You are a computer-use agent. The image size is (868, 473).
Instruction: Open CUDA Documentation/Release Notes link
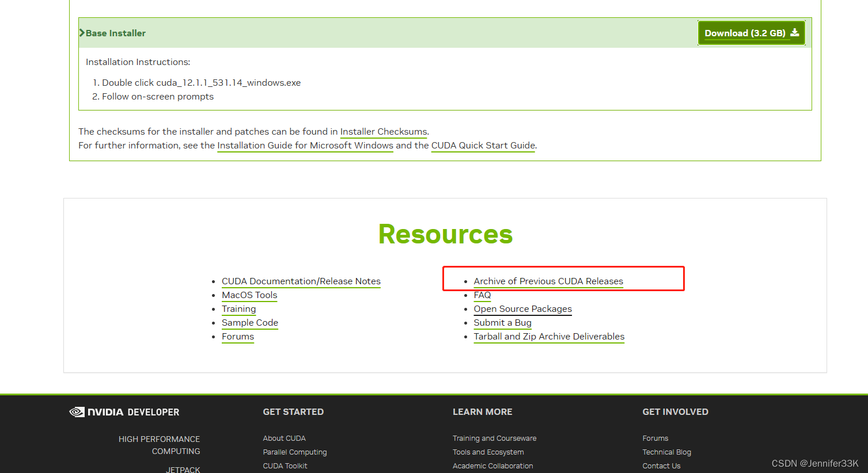tap(301, 281)
